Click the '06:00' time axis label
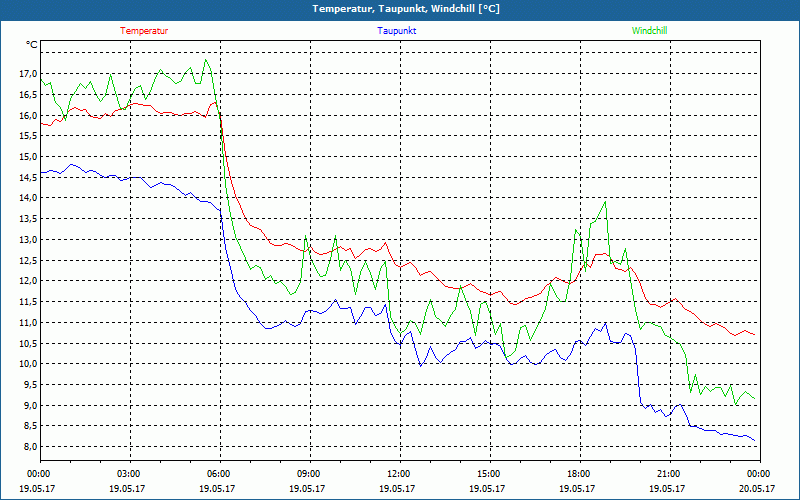Screen dimensions: 800x500 click(220, 474)
